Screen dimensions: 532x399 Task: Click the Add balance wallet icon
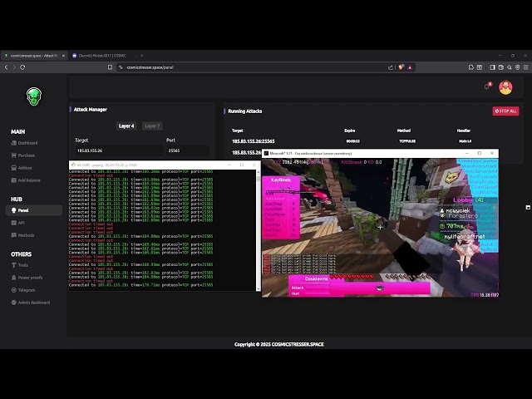tap(13, 180)
